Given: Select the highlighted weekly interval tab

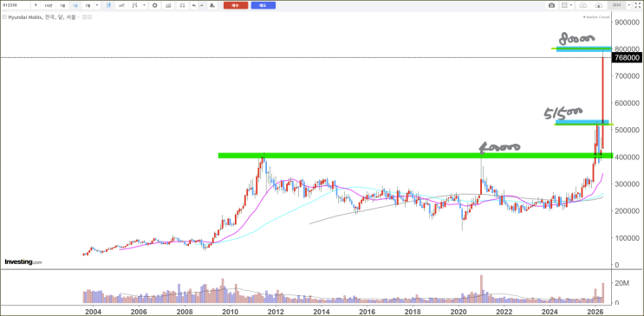Looking at the screenshot, I should point(75,5).
